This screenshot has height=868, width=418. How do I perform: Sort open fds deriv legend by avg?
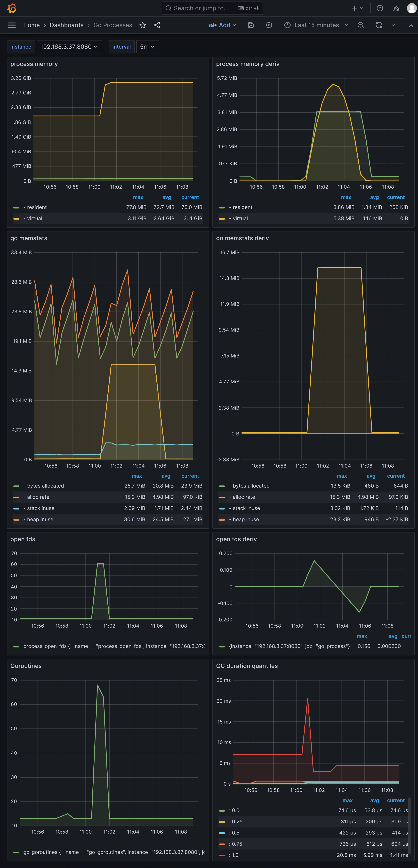click(393, 637)
